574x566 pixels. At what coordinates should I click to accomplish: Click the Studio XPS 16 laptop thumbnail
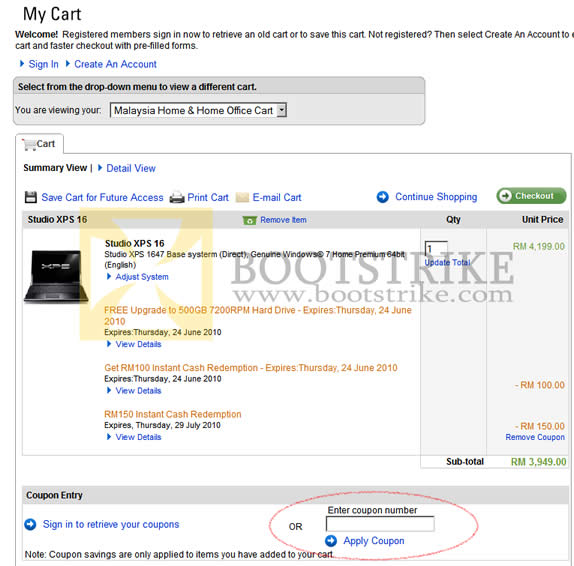(56, 277)
